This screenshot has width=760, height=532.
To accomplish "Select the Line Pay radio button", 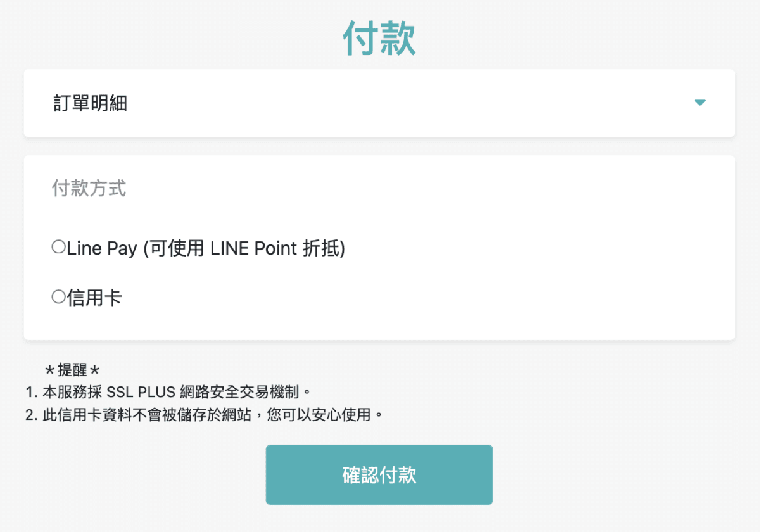I will (x=58, y=247).
